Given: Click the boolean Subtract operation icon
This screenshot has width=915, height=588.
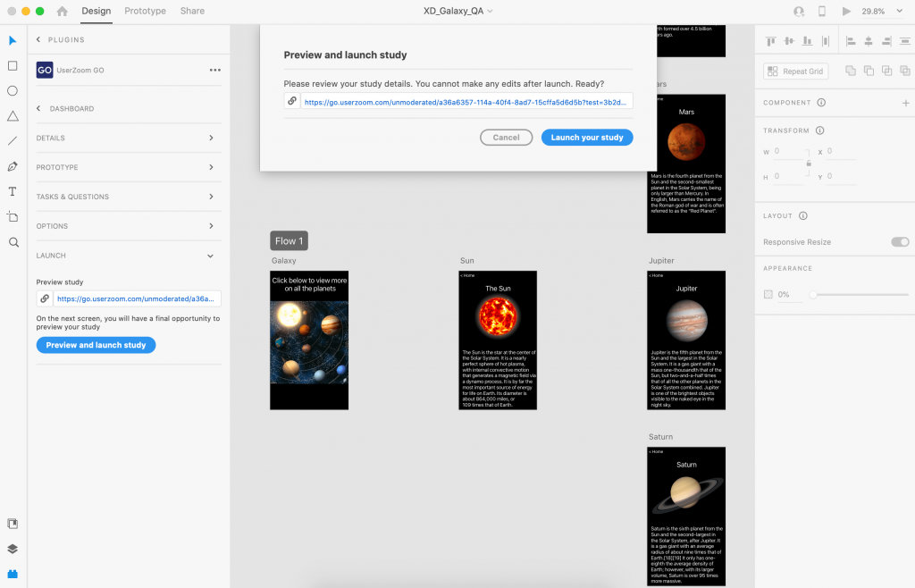Looking at the screenshot, I should [x=869, y=71].
